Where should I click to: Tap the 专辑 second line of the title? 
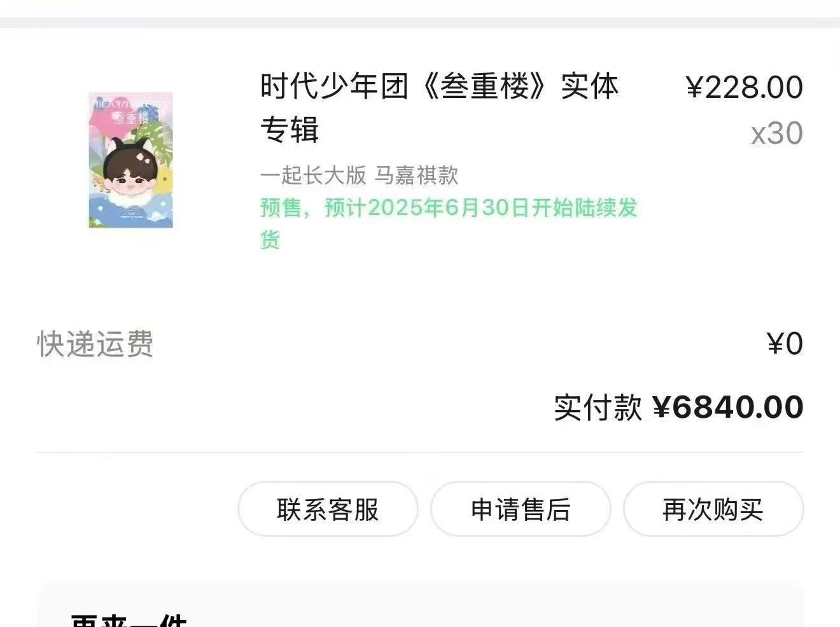290,130
